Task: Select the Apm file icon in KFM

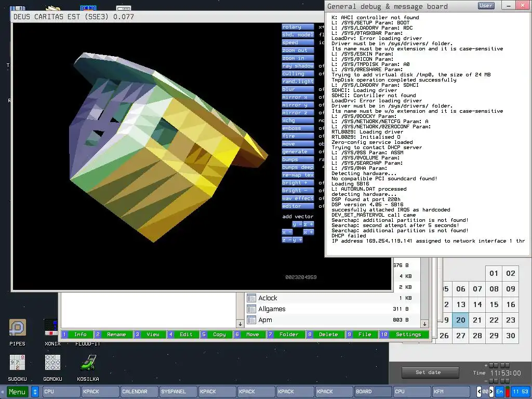Action: click(x=251, y=320)
